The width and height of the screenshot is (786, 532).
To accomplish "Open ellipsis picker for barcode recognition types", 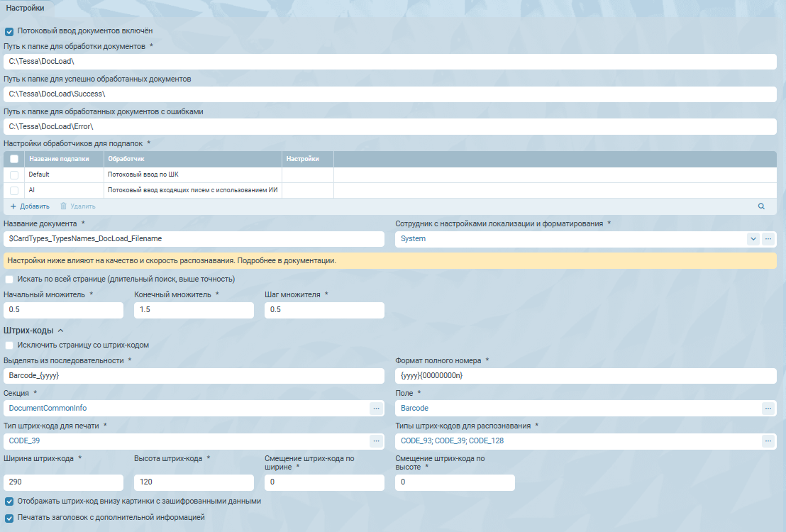I will click(x=768, y=441).
